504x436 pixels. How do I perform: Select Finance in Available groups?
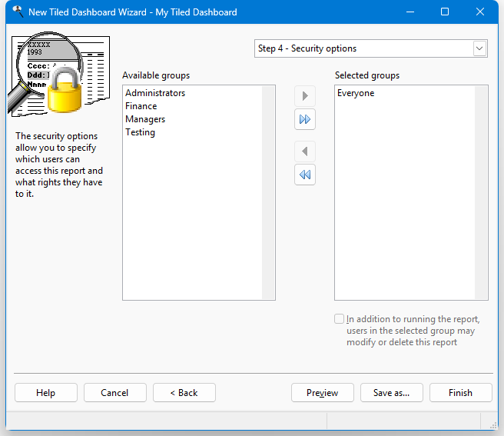pos(141,106)
